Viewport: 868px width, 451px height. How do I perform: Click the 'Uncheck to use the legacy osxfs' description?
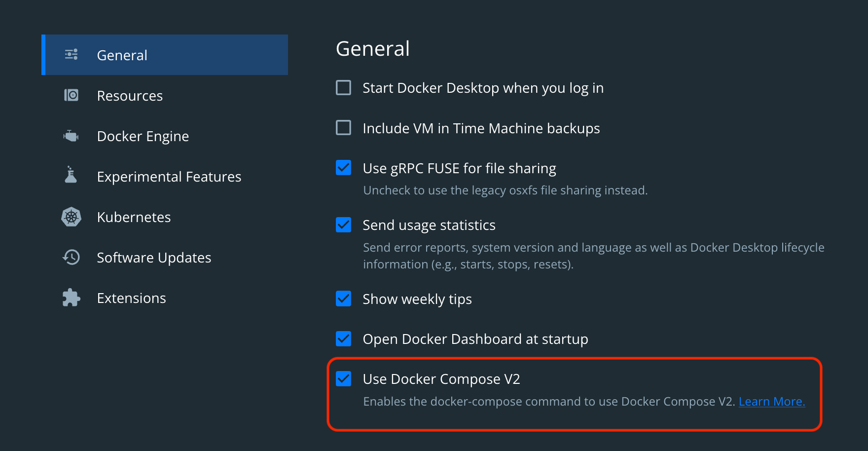point(506,190)
